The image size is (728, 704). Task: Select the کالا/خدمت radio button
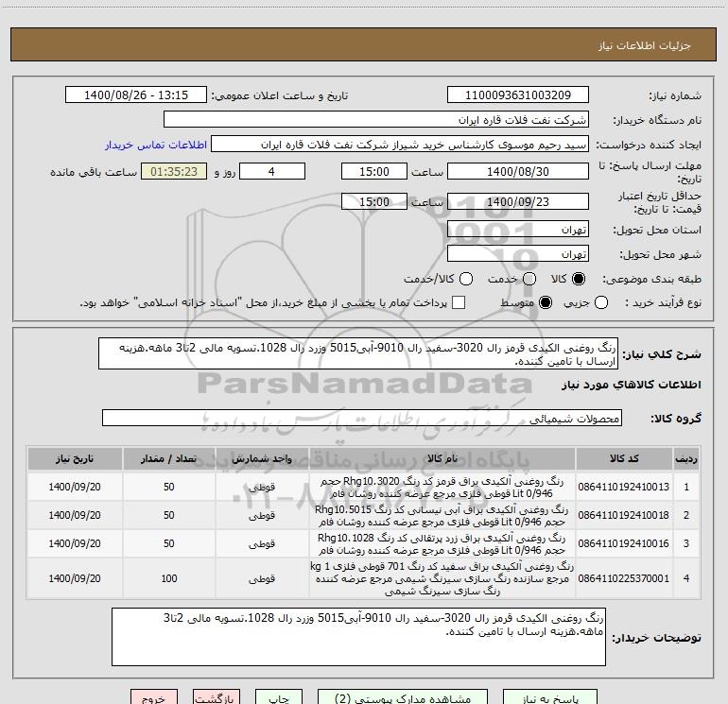(466, 279)
